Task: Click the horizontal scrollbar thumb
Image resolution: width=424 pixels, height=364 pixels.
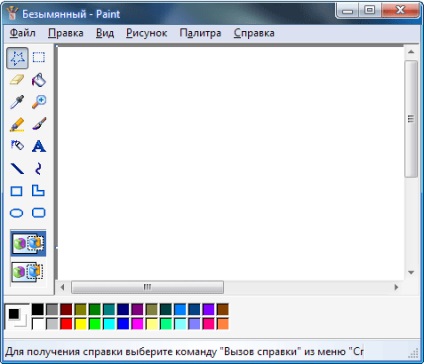Action: [147, 287]
